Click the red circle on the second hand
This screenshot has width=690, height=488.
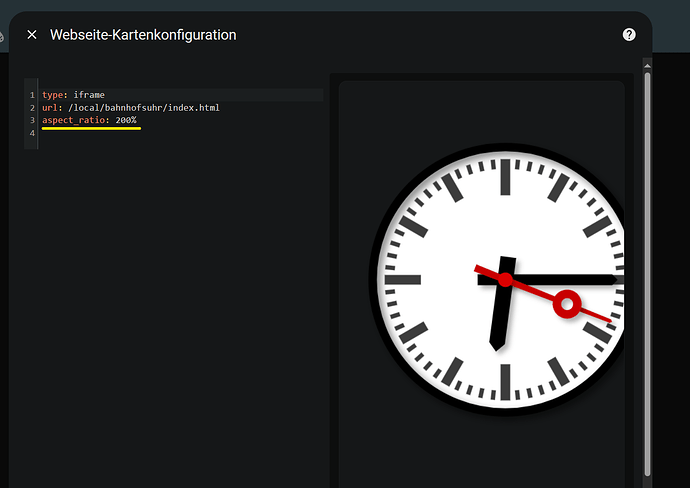click(x=566, y=303)
